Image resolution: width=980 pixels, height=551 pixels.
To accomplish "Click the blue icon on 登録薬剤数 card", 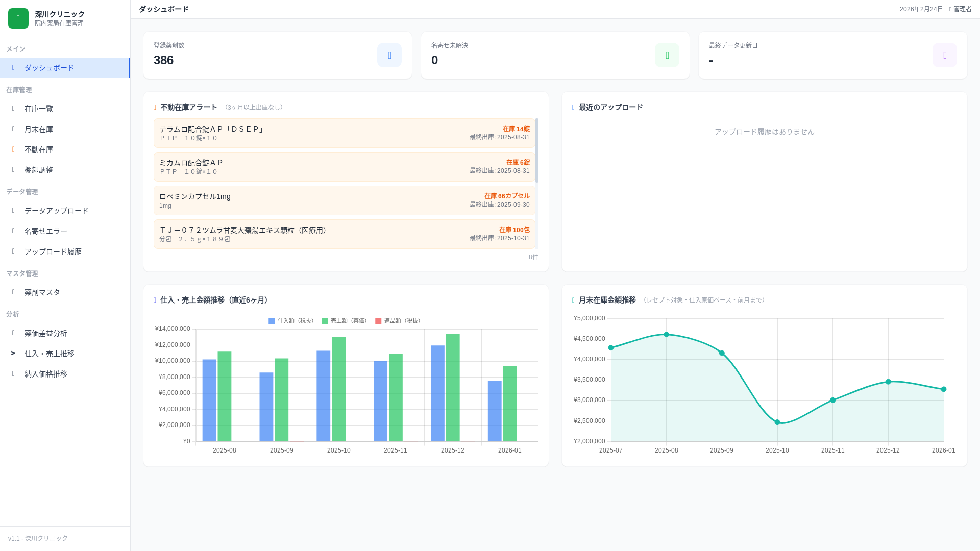I will 389,55.
